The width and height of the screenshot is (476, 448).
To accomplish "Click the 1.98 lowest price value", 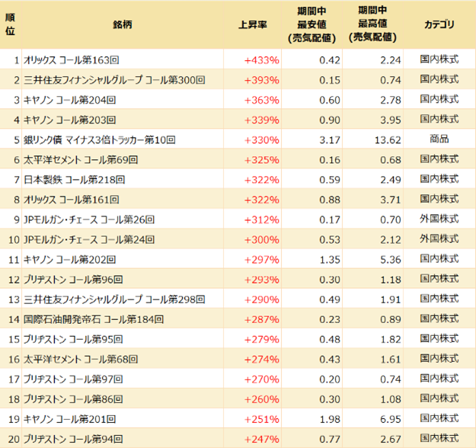I will (330, 419).
